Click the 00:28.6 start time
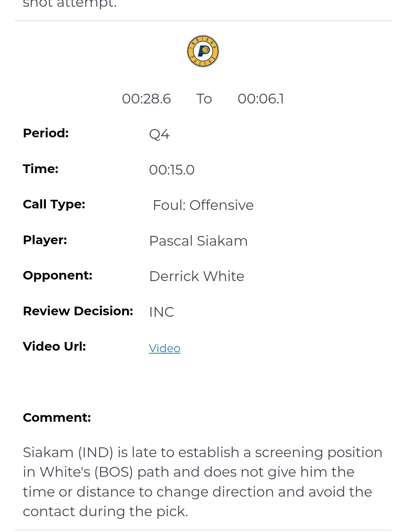 pos(146,99)
